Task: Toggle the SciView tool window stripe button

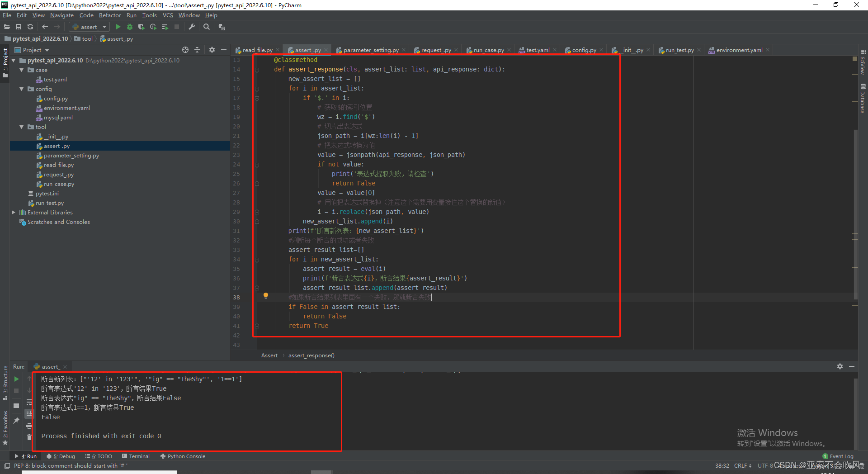Action: (863, 62)
